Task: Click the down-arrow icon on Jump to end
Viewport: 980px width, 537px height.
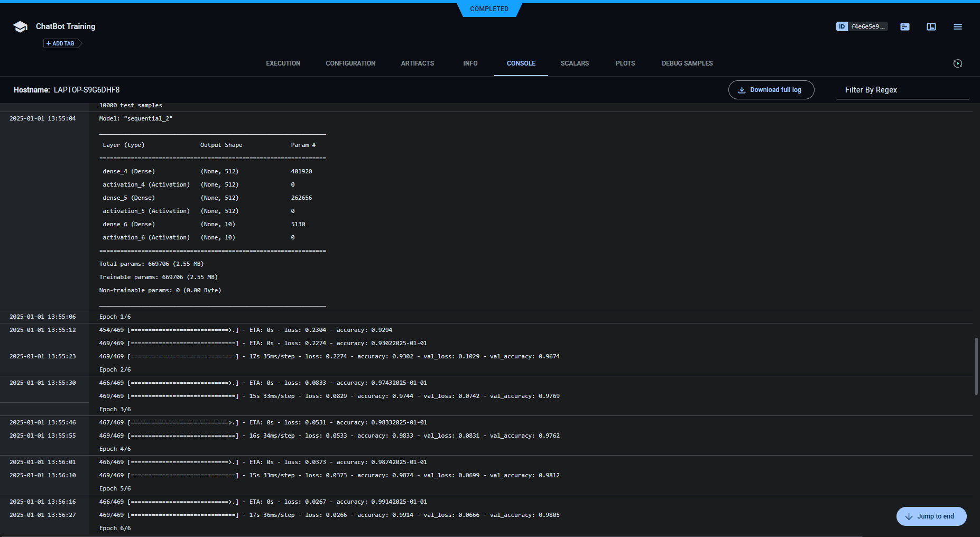Action: tap(909, 516)
